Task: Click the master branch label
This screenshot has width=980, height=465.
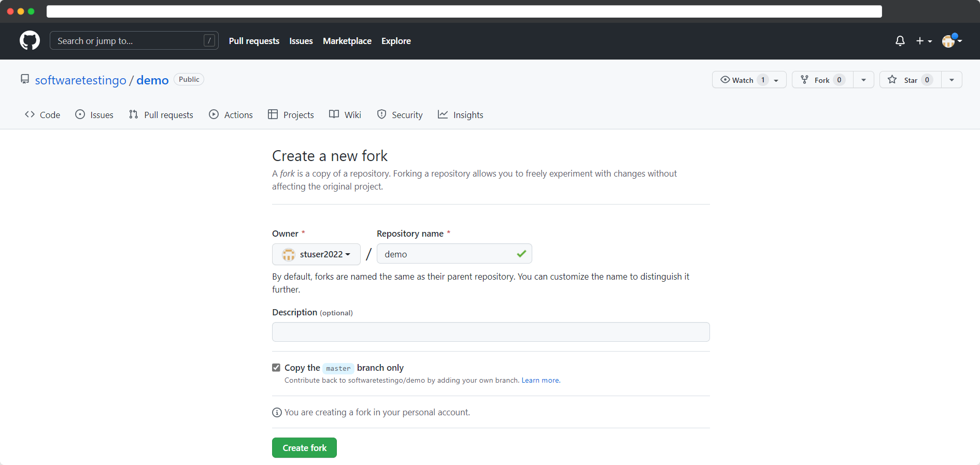Action: tap(338, 368)
